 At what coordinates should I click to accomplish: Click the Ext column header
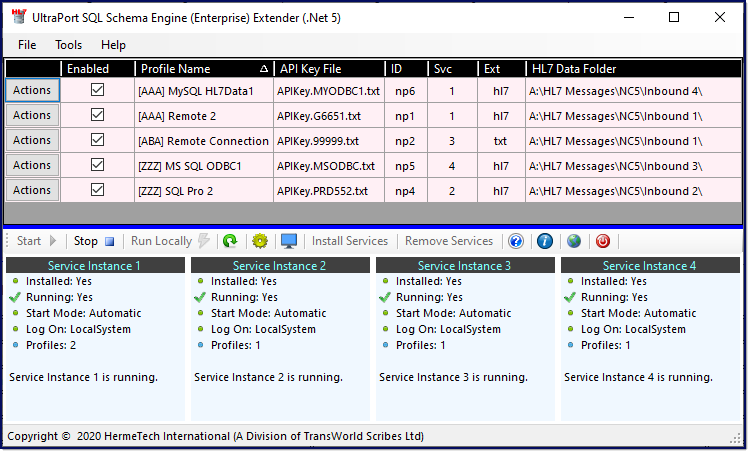click(x=501, y=69)
